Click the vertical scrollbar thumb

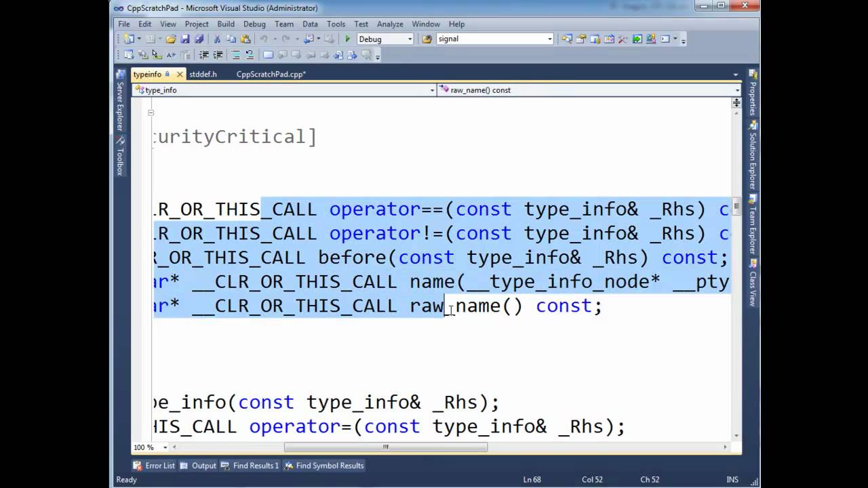point(736,206)
